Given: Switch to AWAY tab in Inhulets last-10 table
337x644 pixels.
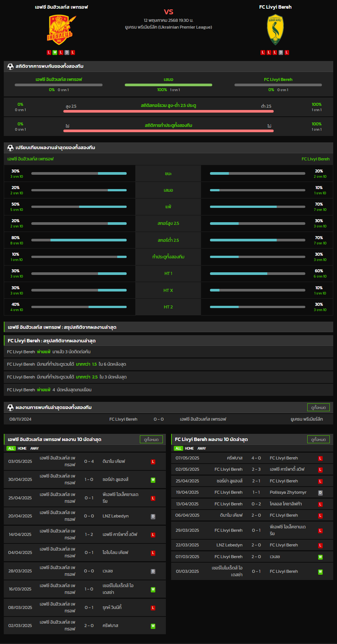Looking at the screenshot, I should (x=35, y=449).
